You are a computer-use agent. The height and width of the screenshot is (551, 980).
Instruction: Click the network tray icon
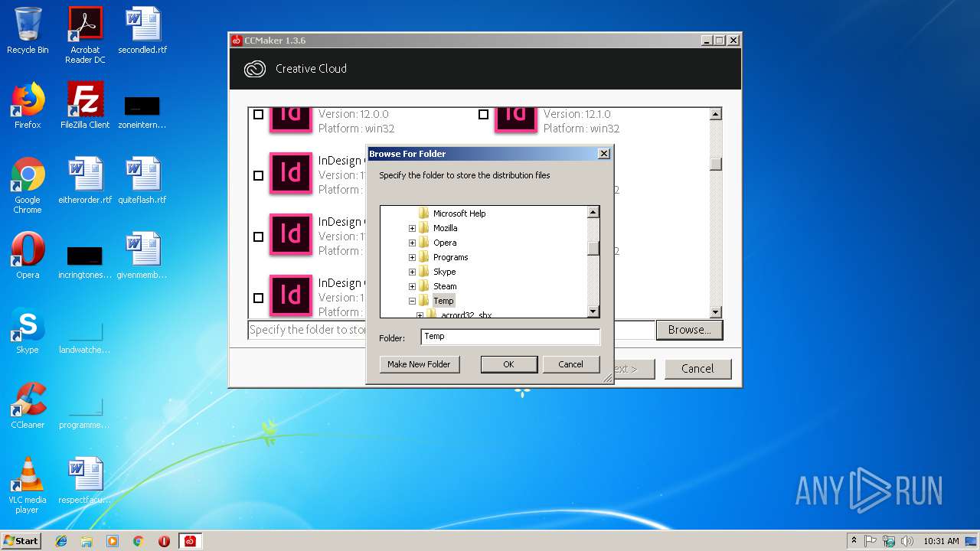pos(888,541)
